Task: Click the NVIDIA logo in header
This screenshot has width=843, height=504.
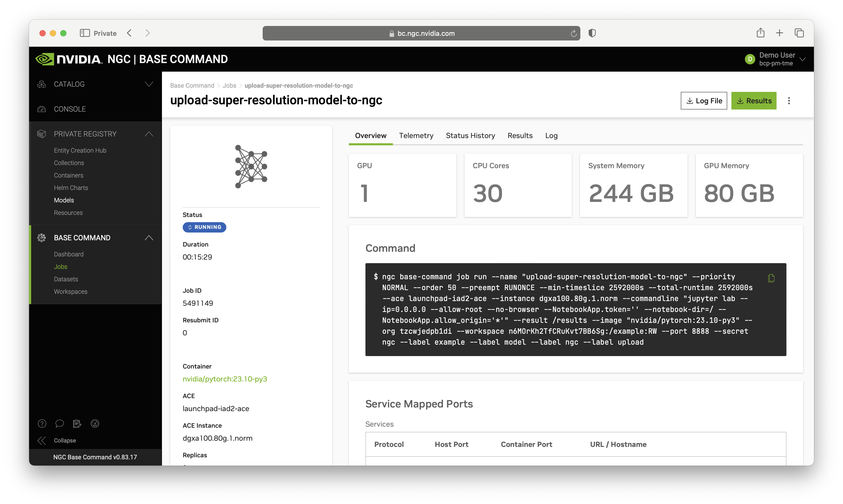Action: point(69,59)
